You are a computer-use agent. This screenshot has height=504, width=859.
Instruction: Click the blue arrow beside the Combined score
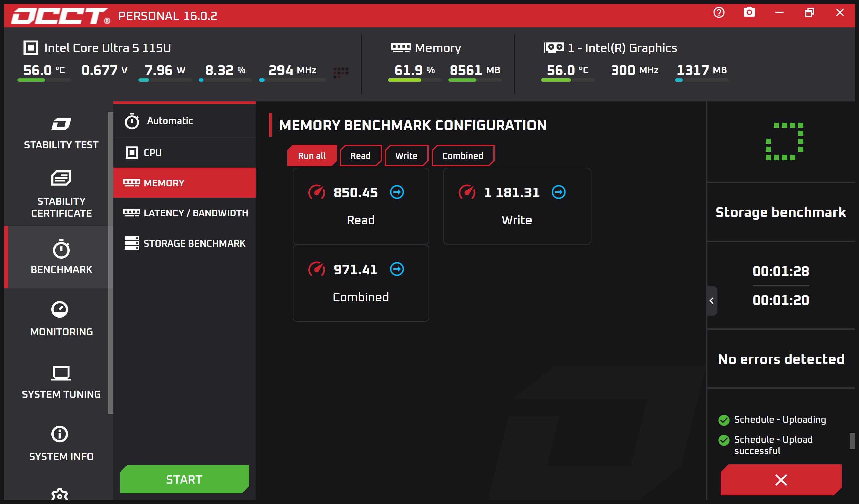point(397,269)
